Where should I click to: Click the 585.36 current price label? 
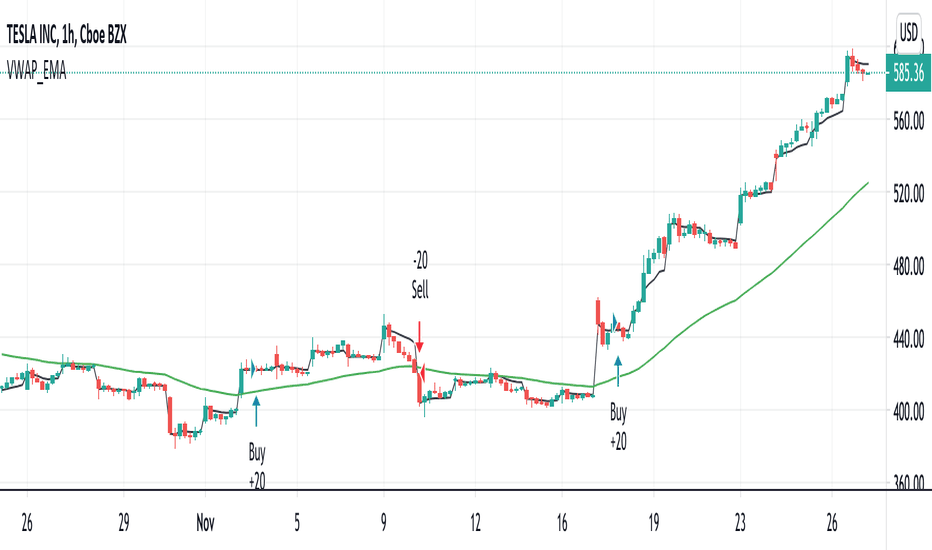(908, 73)
